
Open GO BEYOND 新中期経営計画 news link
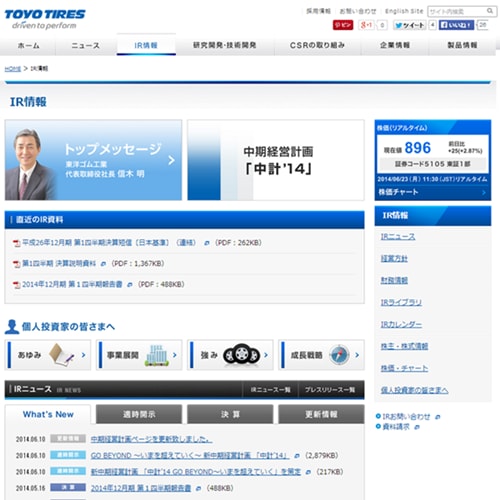pyautogui.click(x=190, y=456)
